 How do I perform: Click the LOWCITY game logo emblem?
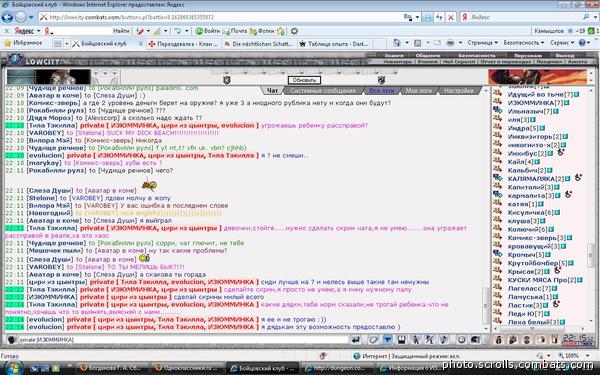point(14,60)
